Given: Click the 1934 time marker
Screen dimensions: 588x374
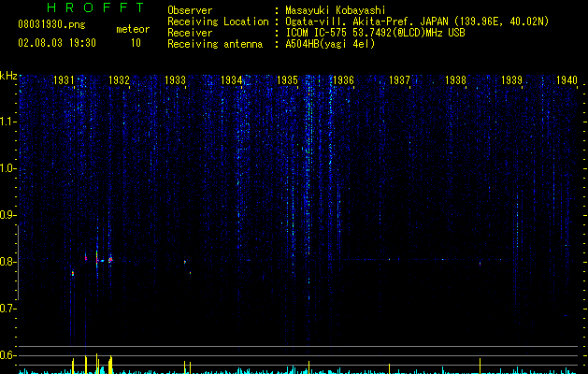Looking at the screenshot, I should click(x=232, y=80).
